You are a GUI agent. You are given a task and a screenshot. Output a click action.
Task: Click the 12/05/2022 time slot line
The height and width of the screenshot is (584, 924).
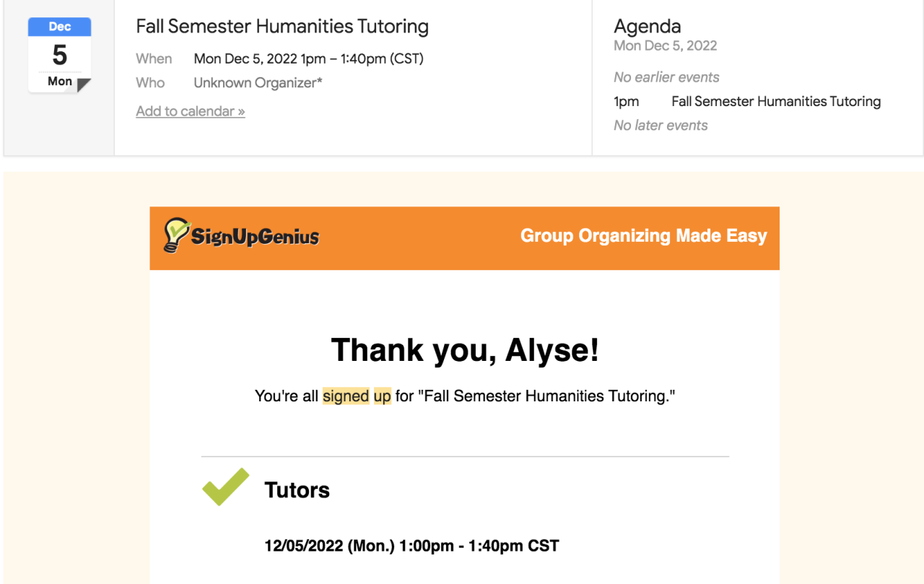pyautogui.click(x=411, y=546)
